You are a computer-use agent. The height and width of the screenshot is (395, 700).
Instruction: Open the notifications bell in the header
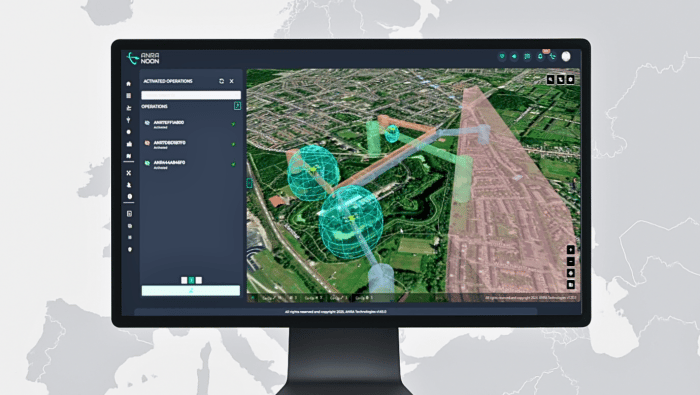pyautogui.click(x=540, y=56)
